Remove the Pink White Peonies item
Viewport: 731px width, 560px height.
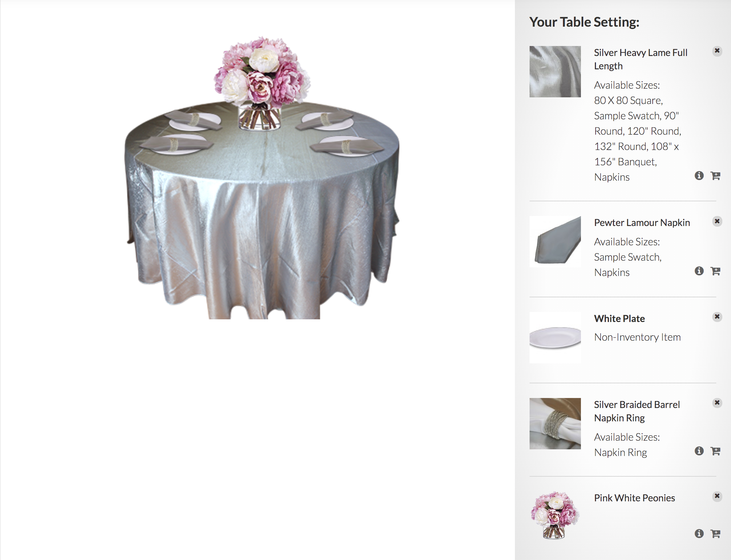pyautogui.click(x=717, y=496)
